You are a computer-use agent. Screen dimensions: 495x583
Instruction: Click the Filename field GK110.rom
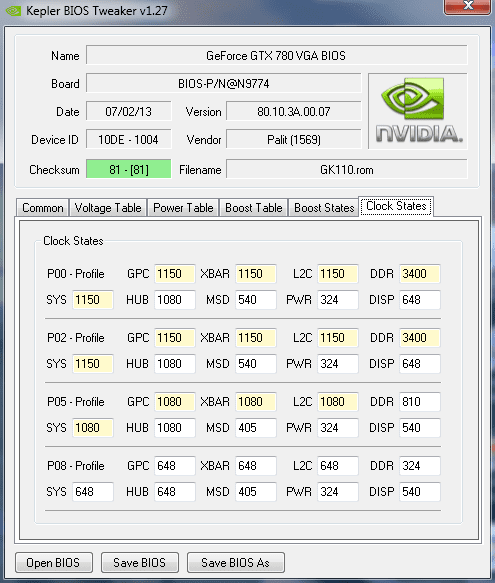pos(347,169)
